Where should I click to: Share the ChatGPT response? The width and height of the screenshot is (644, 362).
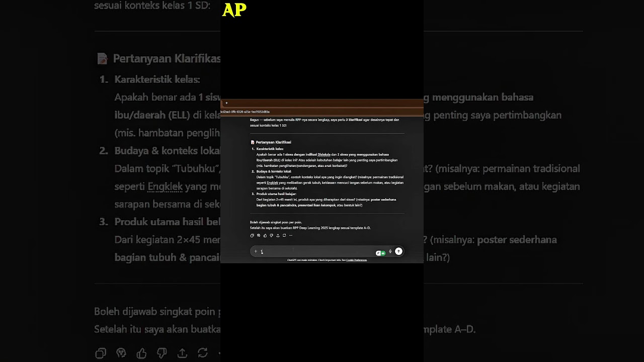point(278,235)
